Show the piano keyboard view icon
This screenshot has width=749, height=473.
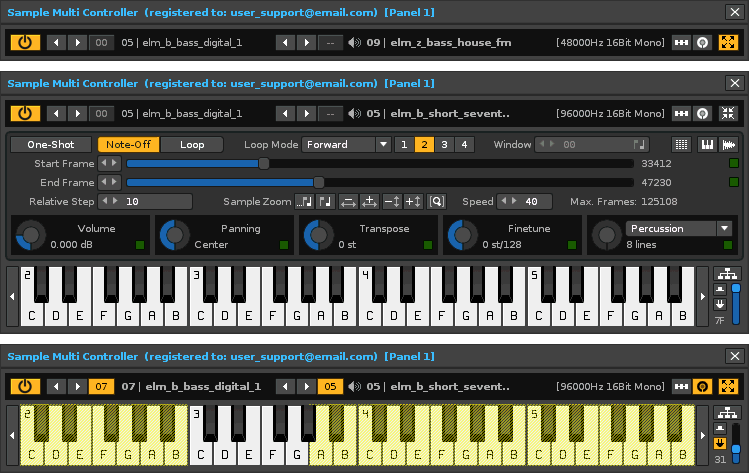pos(706,144)
